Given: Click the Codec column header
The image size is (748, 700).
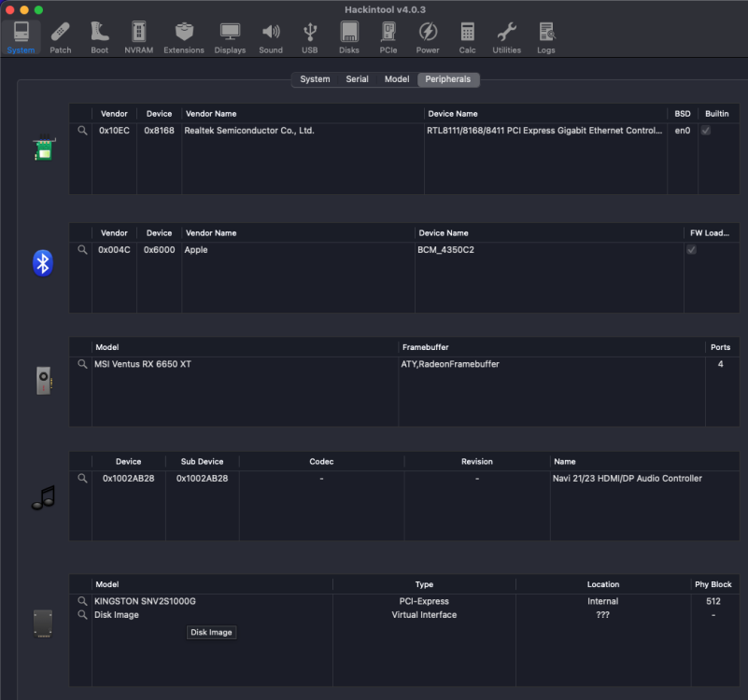Looking at the screenshot, I should coord(321,461).
